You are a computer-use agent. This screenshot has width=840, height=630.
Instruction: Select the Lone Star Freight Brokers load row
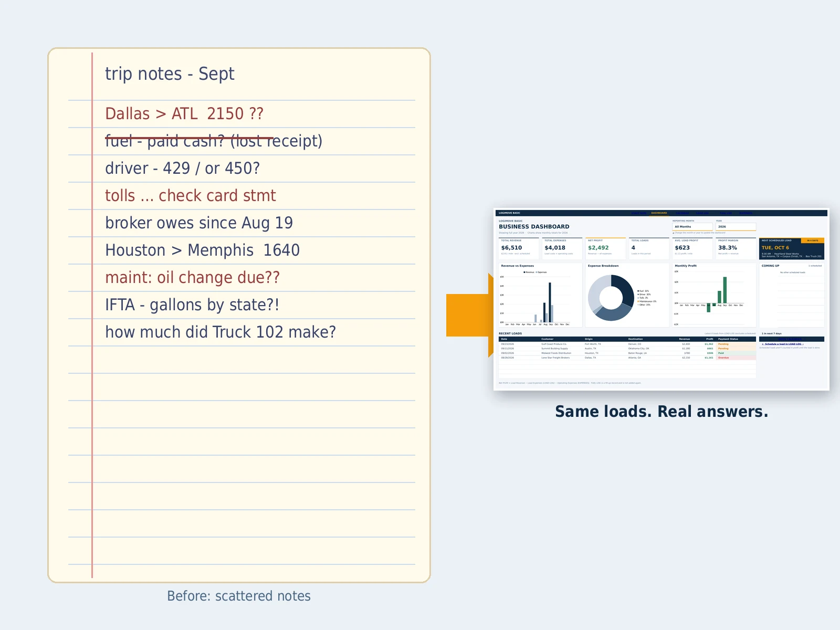point(627,358)
